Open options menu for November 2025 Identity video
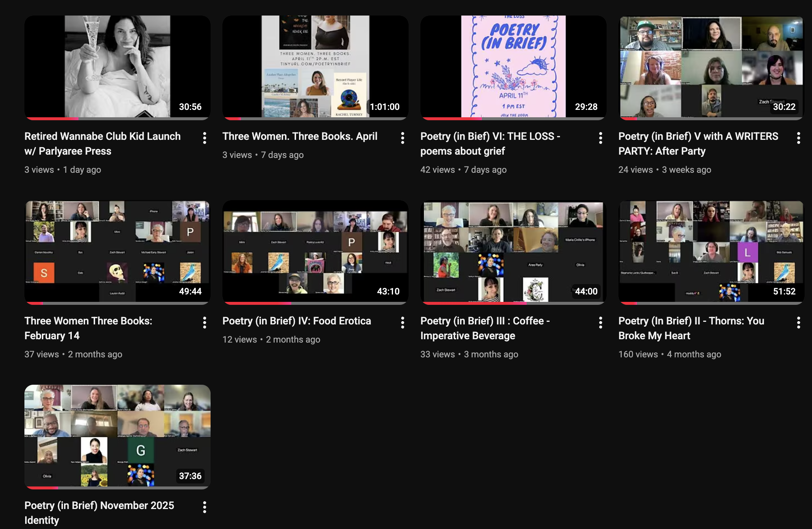 coord(204,507)
